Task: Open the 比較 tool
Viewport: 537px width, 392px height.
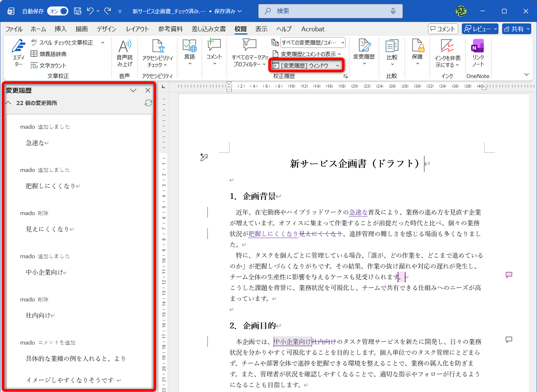Action: point(392,53)
